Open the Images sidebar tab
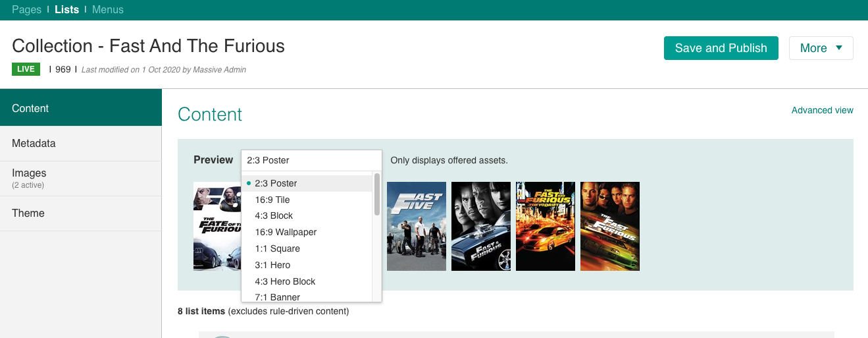The image size is (868, 338). point(81,178)
